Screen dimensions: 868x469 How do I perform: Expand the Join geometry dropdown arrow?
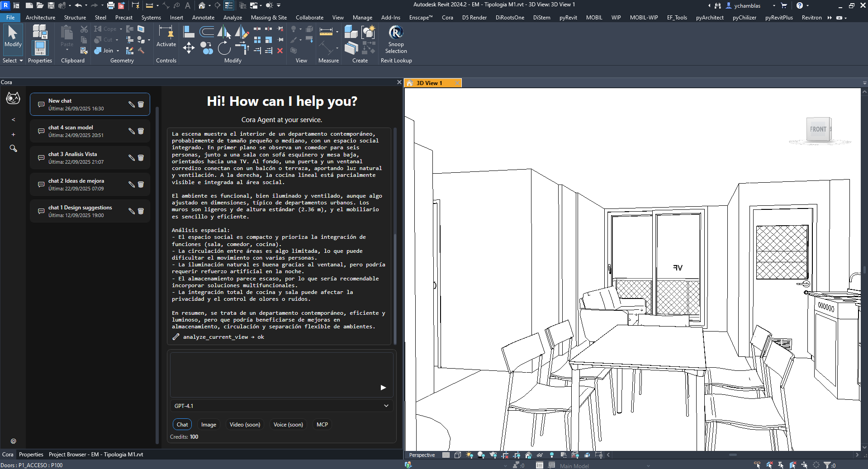pos(118,51)
